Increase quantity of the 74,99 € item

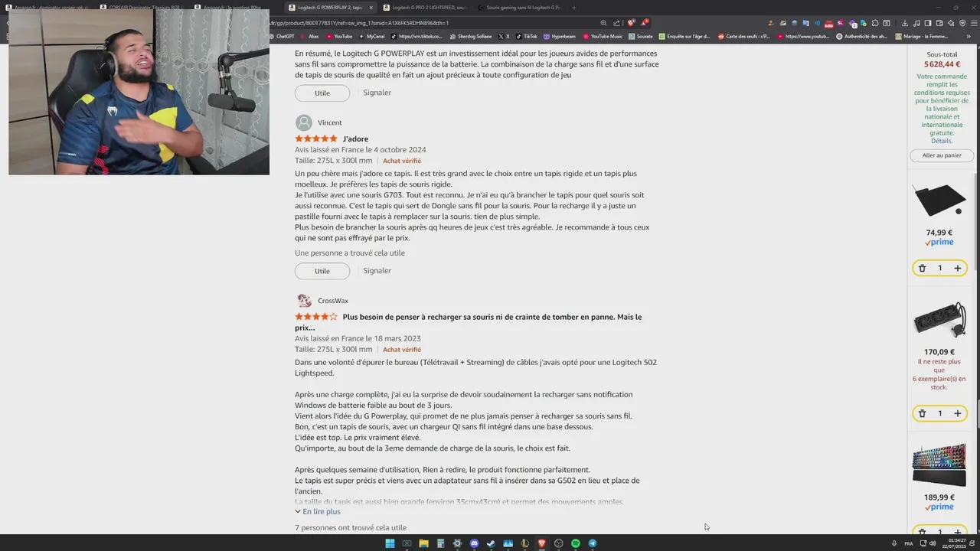click(957, 268)
